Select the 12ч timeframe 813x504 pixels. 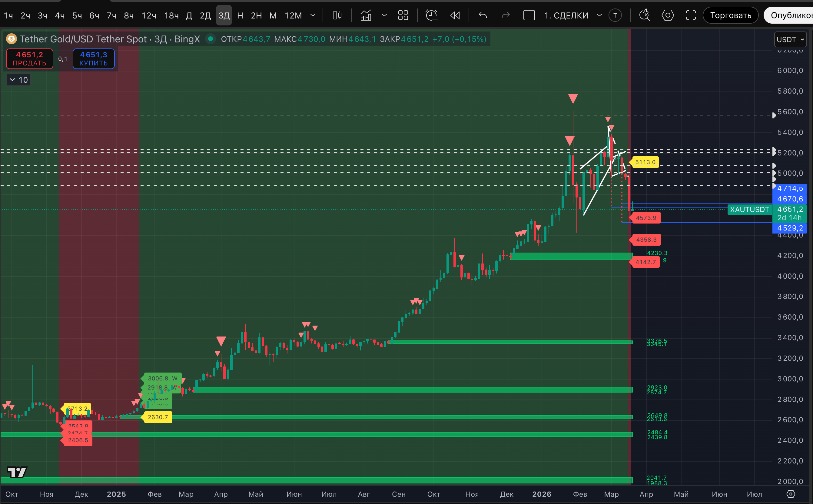(x=149, y=15)
